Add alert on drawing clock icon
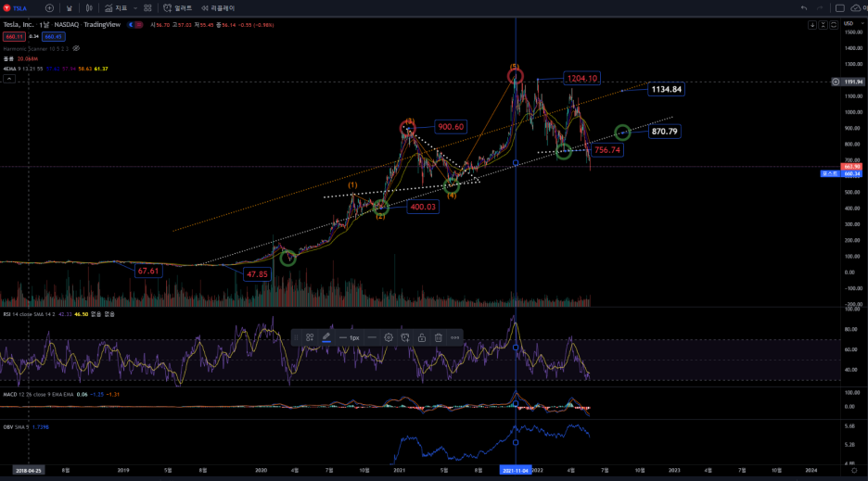Screen dimensions: 868x481 (x=405, y=337)
